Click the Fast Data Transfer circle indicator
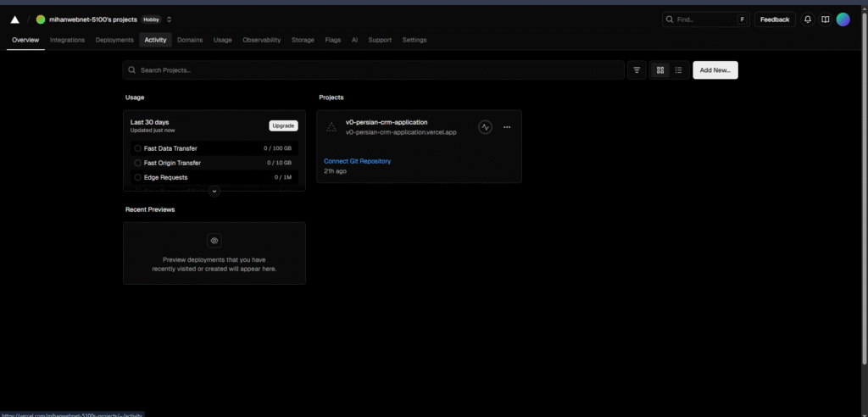This screenshot has height=417, width=868. [137, 148]
